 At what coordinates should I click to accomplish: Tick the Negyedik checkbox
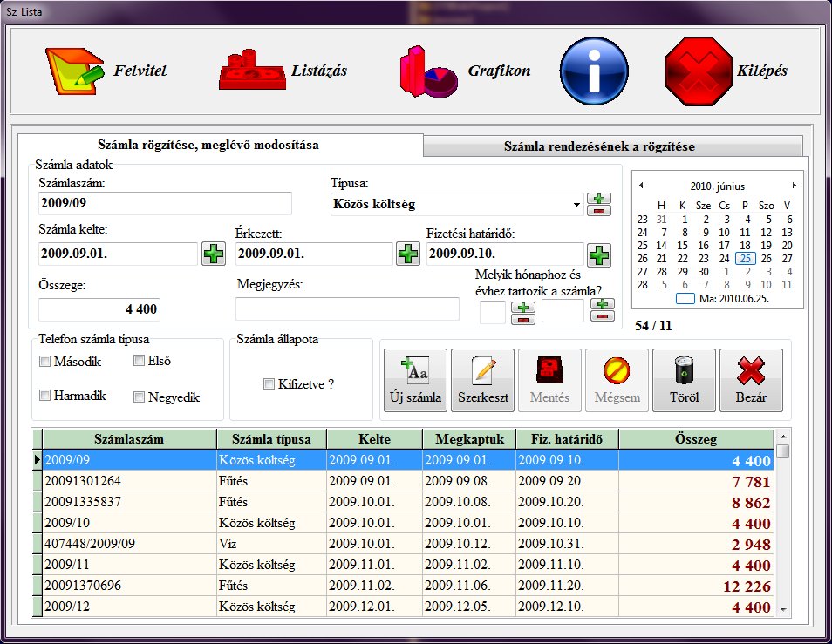pyautogui.click(x=140, y=397)
